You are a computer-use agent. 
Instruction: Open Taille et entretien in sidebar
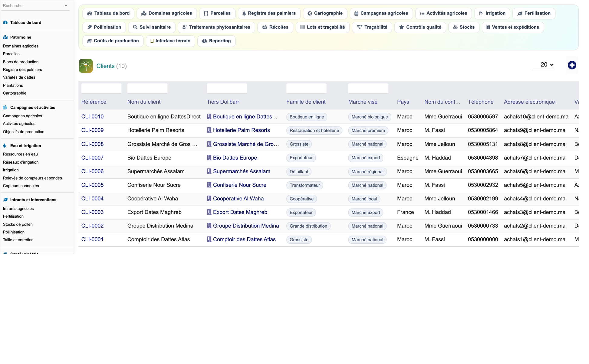18,240
